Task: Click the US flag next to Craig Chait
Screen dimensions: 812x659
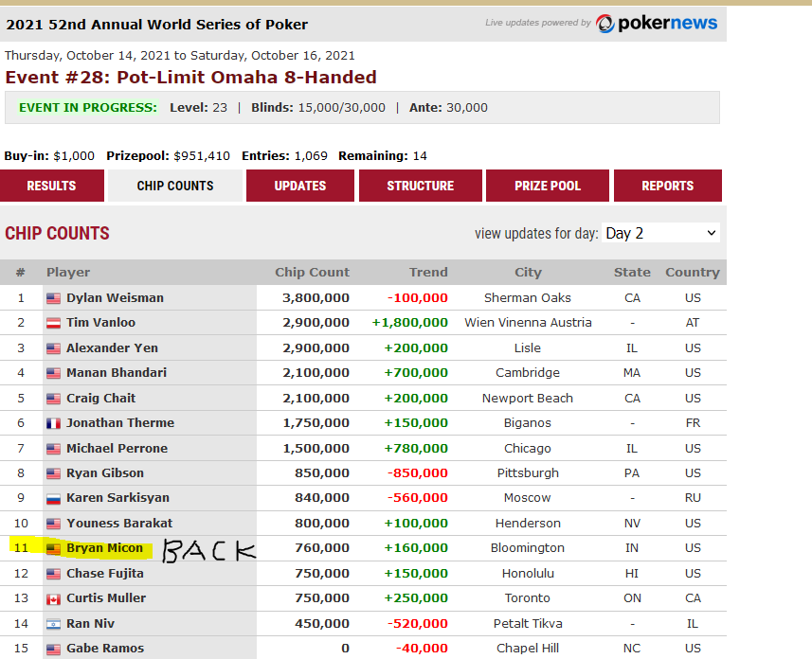Action: pos(53,399)
